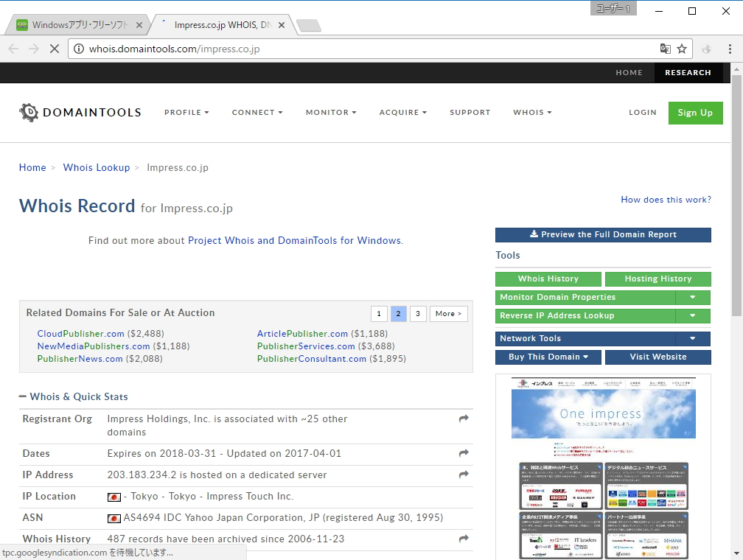Click Japan flag in IP Location row
The height and width of the screenshot is (560, 743).
pos(114,497)
